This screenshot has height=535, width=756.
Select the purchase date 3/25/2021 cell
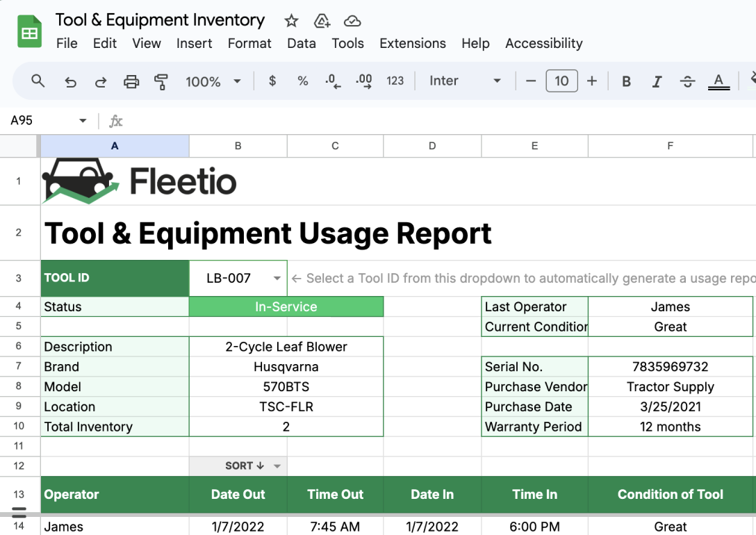(670, 406)
